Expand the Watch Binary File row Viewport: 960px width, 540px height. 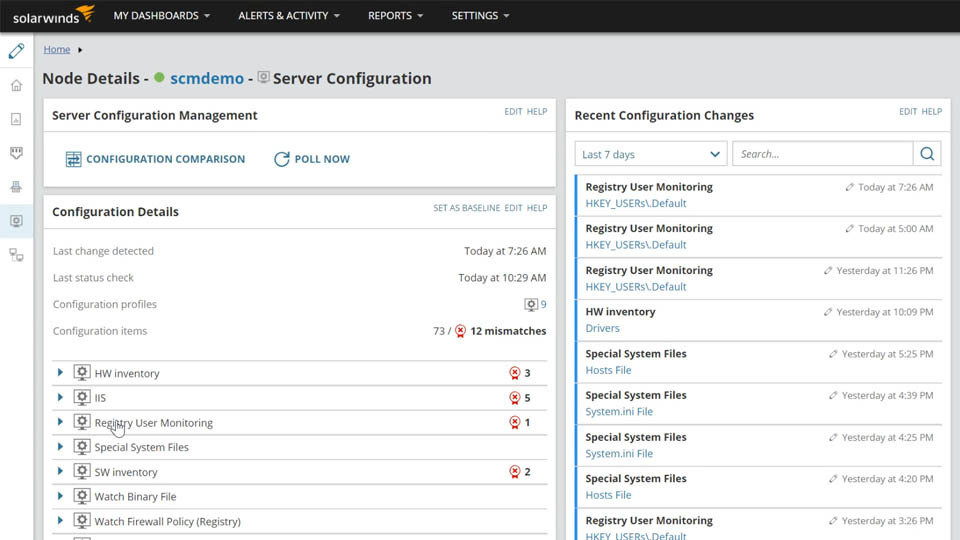pyautogui.click(x=60, y=496)
